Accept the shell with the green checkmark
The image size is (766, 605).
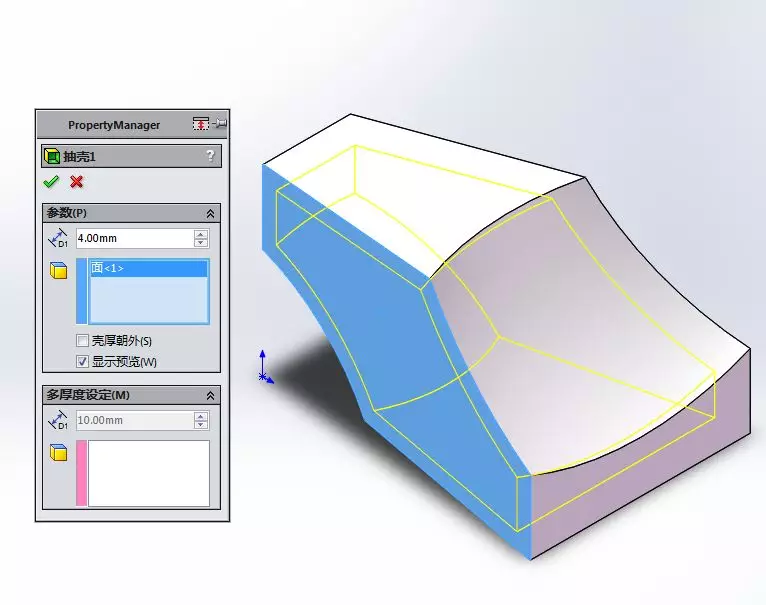pyautogui.click(x=51, y=182)
